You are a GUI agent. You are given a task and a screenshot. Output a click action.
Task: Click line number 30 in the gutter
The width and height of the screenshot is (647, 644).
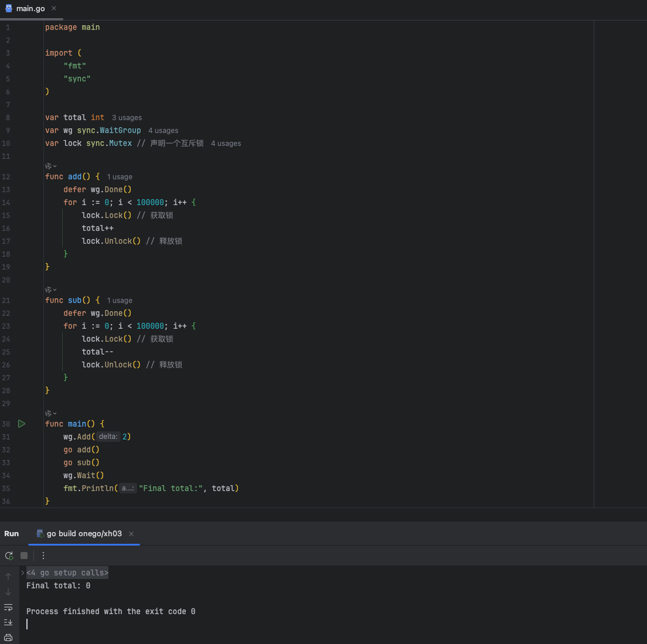pyautogui.click(x=6, y=424)
